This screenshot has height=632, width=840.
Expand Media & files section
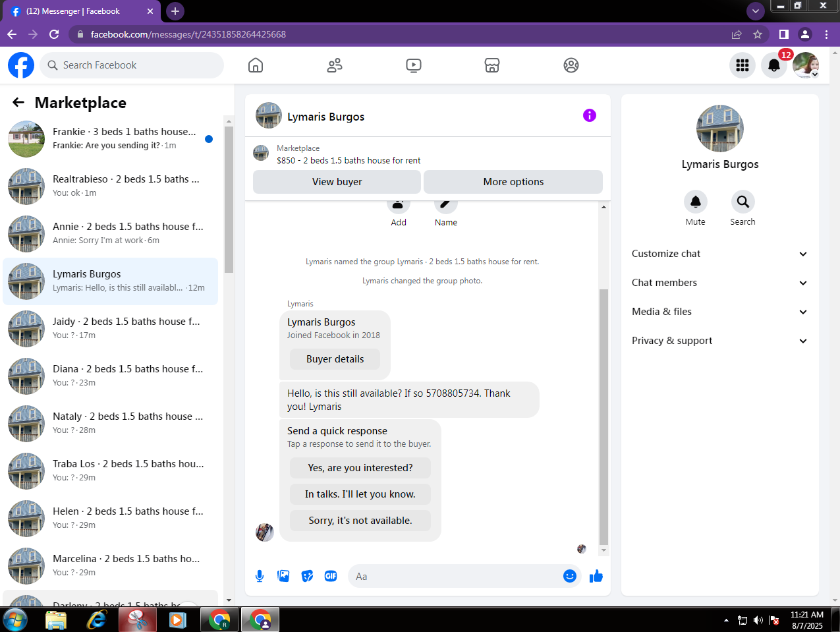click(719, 312)
